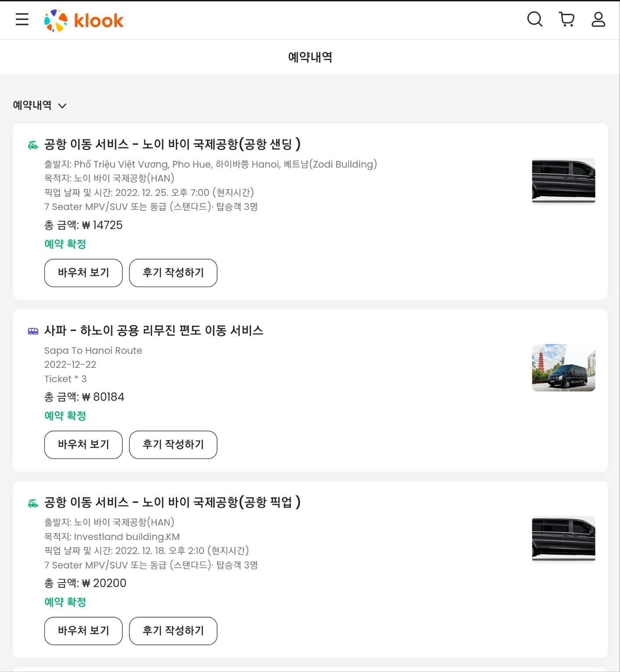
Task: View voucher for airport sending booking
Action: point(83,273)
